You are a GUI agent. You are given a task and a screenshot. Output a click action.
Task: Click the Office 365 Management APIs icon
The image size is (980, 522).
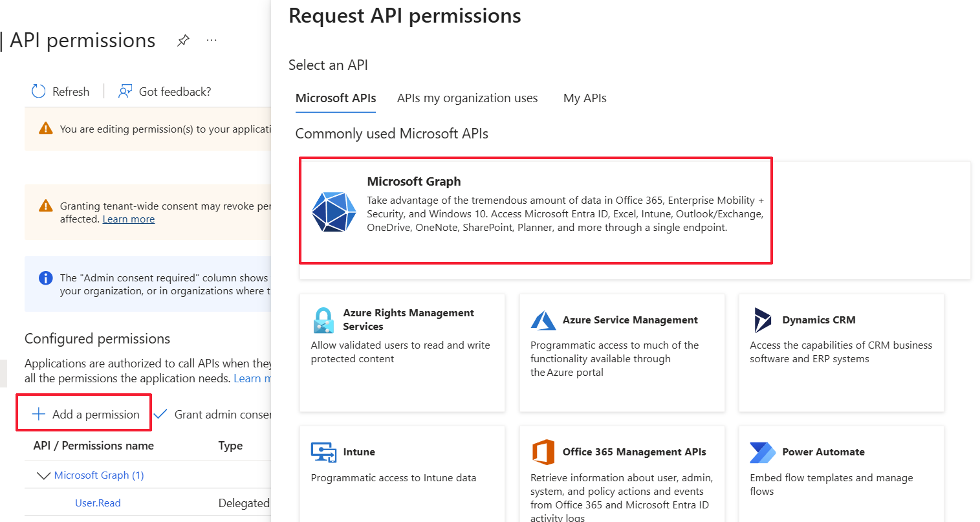[543, 452]
